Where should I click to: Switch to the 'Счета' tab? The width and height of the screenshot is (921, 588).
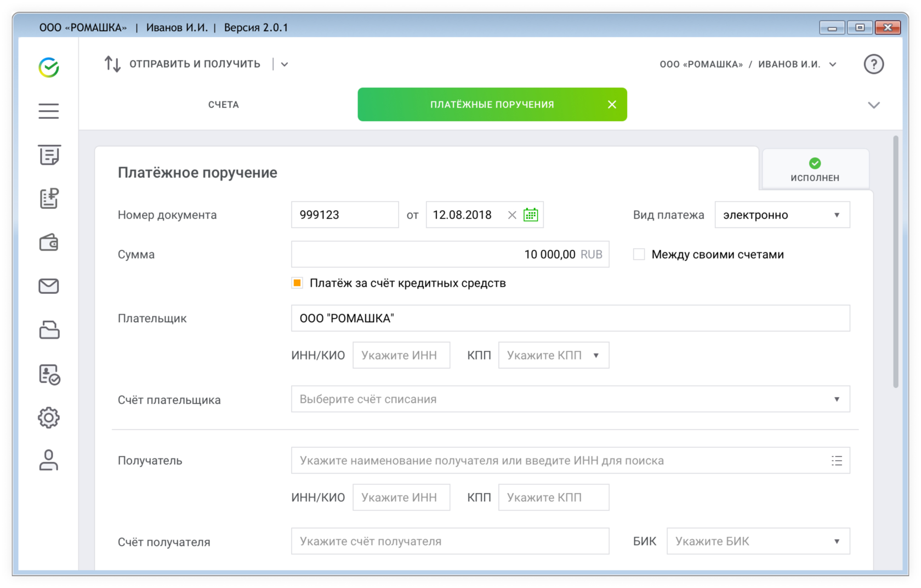(223, 105)
